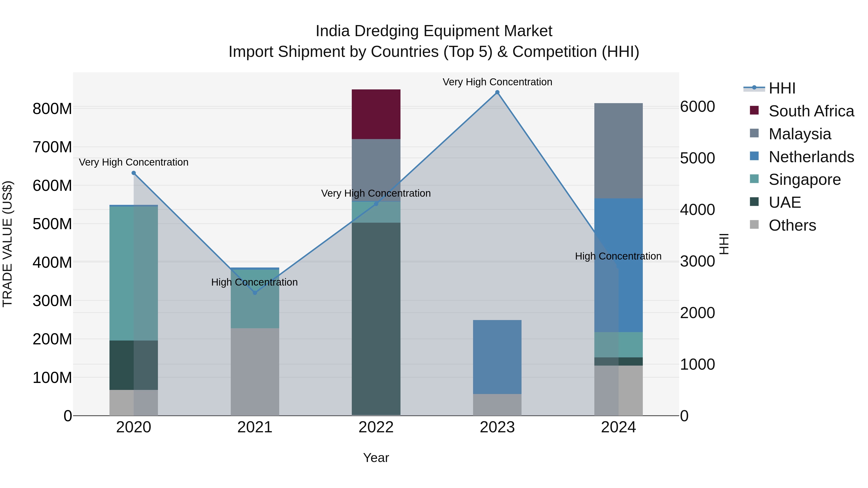Click 2021 High Concentration annotation
The image size is (868, 488).
(254, 282)
